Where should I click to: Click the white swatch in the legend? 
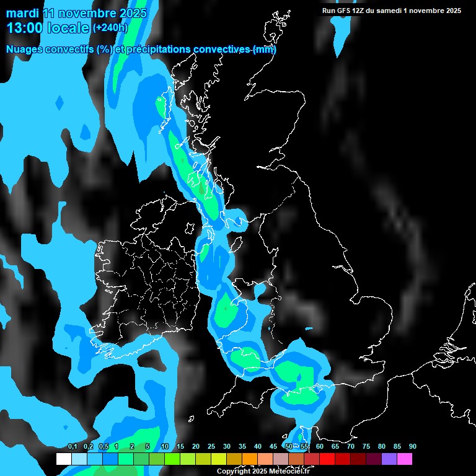pyautogui.click(x=64, y=459)
